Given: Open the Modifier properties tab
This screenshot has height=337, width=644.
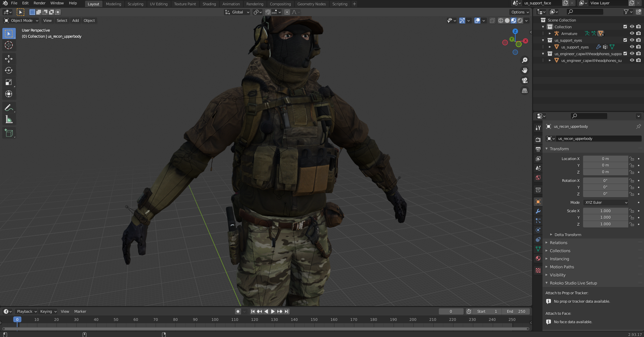Looking at the screenshot, I should point(538,211).
